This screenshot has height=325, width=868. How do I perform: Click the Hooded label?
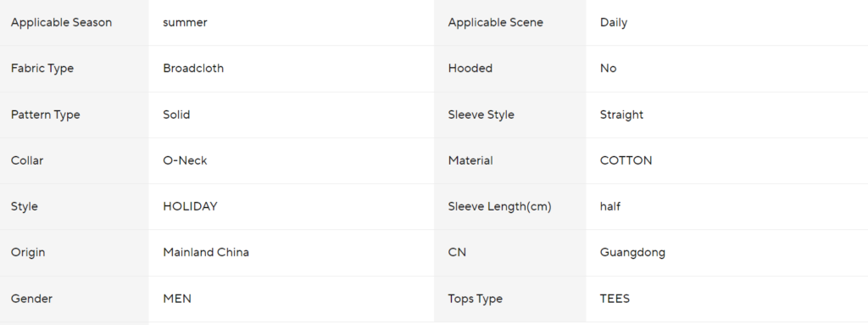470,68
